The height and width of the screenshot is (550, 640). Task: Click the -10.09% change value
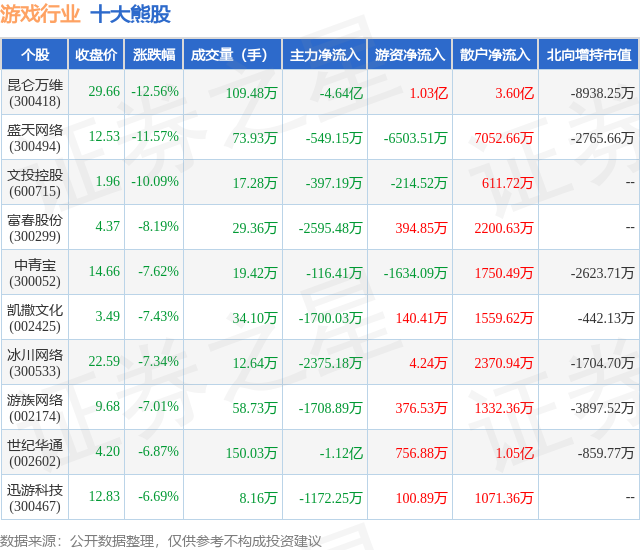click(x=155, y=181)
